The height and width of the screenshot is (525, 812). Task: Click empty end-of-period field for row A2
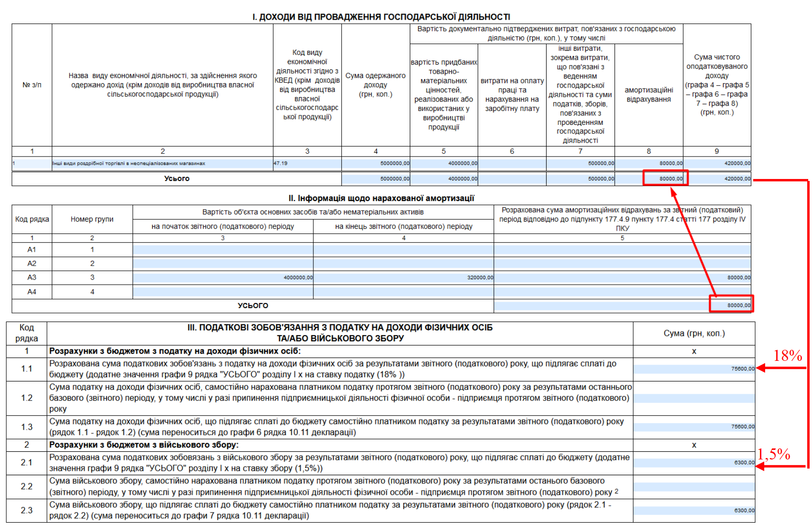(404, 263)
